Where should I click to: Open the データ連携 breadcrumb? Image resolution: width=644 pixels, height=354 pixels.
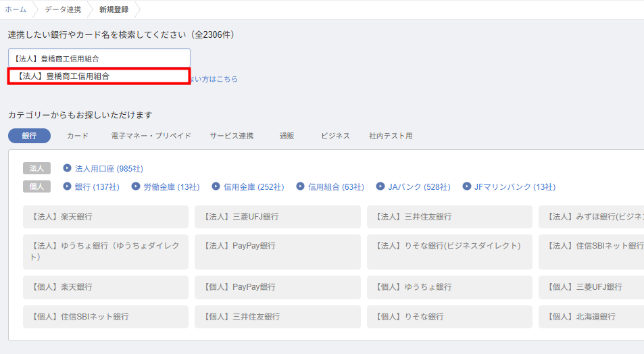coord(63,9)
